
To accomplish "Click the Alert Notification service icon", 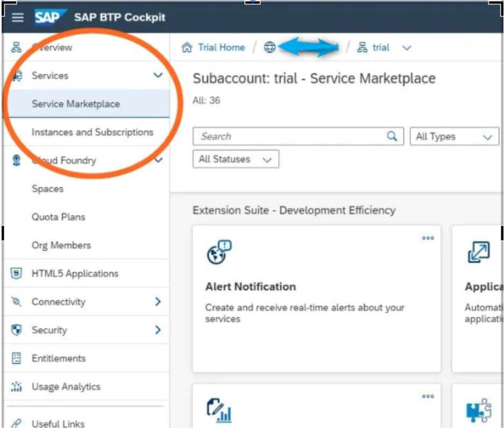I will (219, 251).
